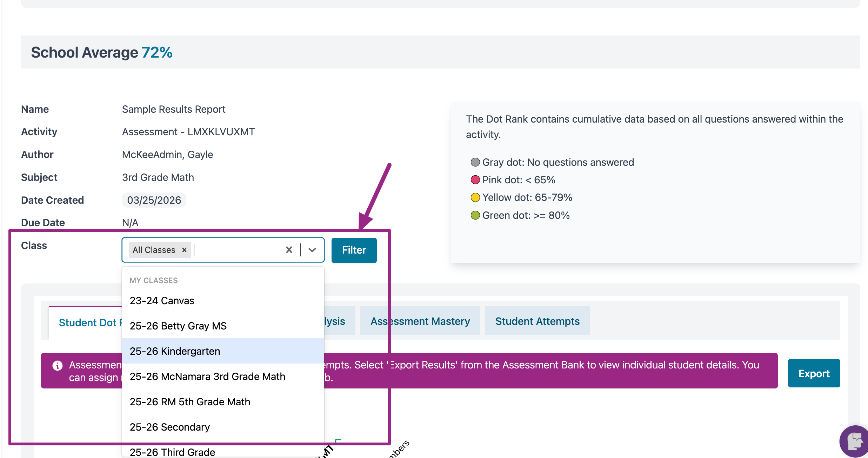
Task: Select 25-26 Secondary class option
Action: (x=169, y=427)
